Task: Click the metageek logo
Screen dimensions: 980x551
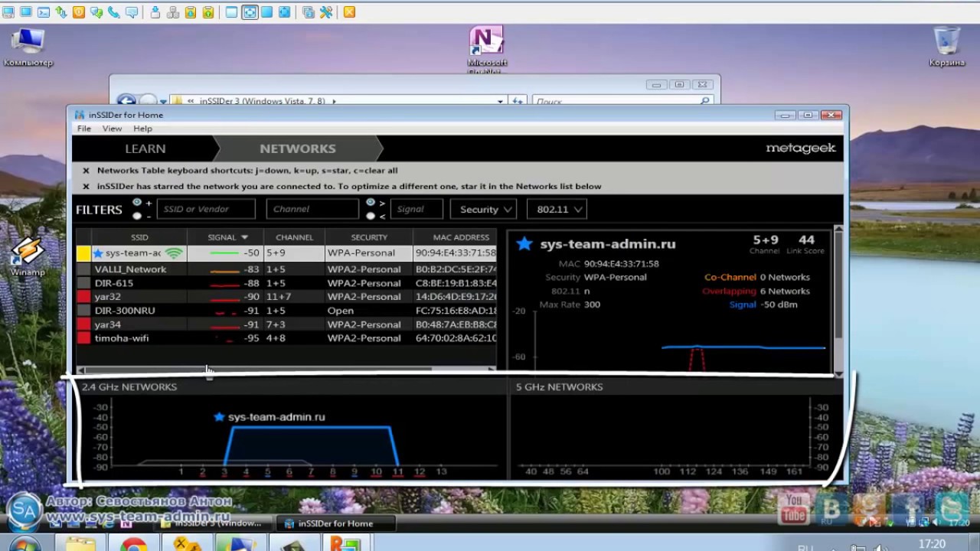Action: click(x=801, y=148)
